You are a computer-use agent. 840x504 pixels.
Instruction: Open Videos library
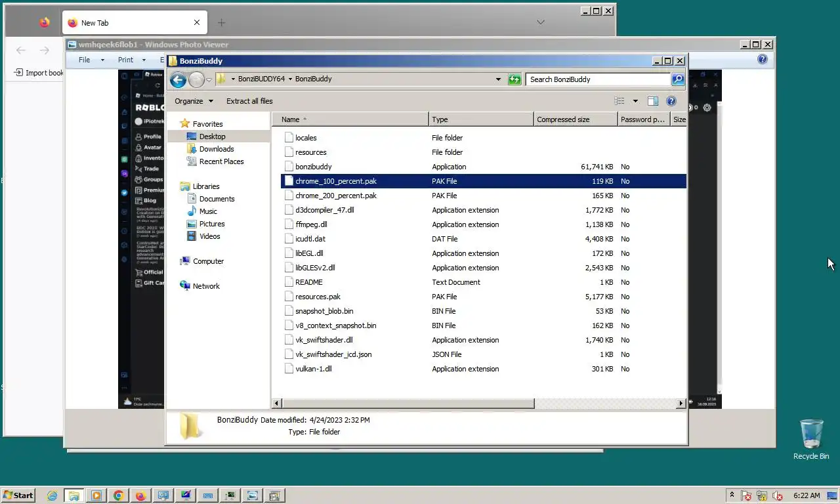pyautogui.click(x=210, y=236)
